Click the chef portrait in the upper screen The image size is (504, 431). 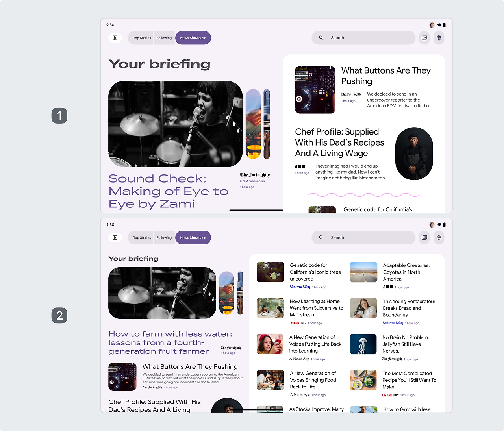point(414,154)
